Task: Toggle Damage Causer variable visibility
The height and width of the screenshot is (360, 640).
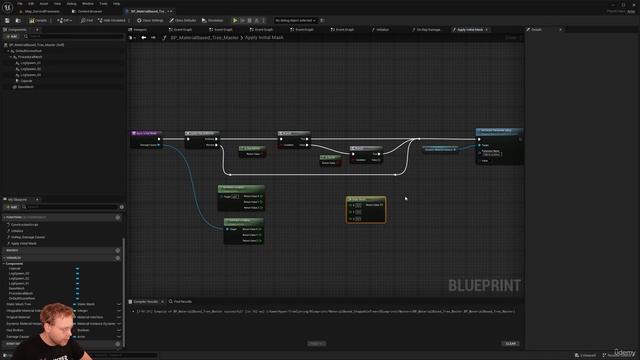Action: point(119,337)
